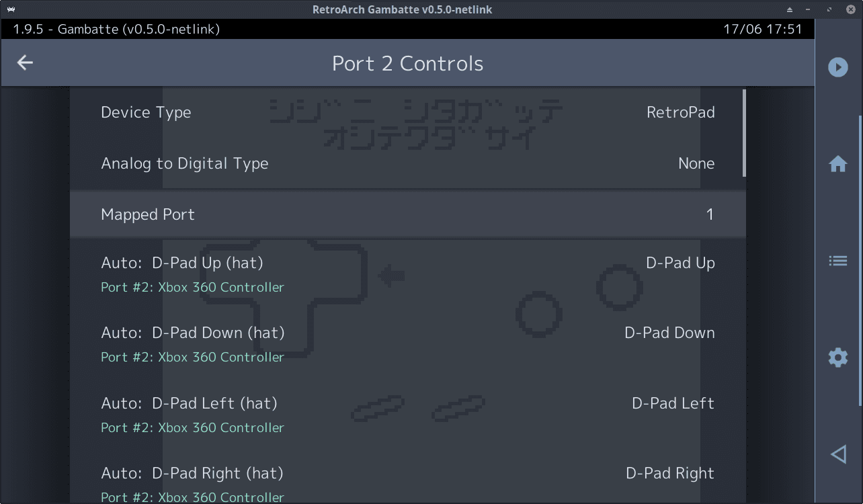Open the settings gear icon
Viewport: 863px width, 504px height.
click(837, 358)
